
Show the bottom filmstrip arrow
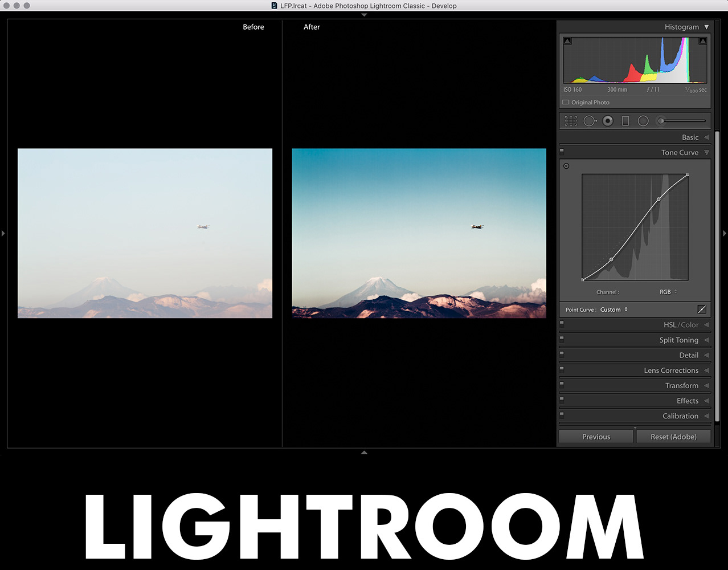pyautogui.click(x=364, y=452)
